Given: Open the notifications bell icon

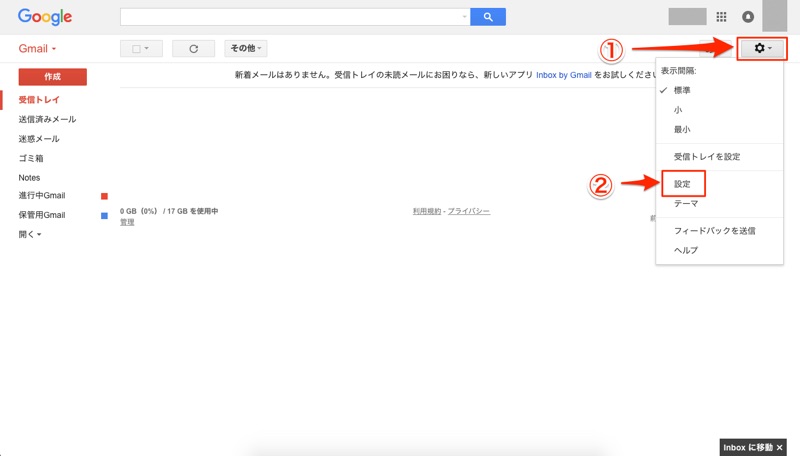Looking at the screenshot, I should tap(748, 17).
